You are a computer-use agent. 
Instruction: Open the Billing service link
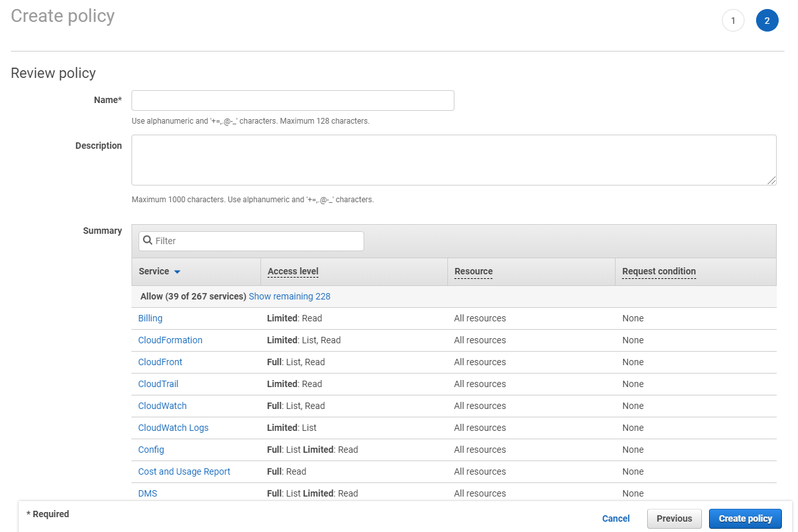point(150,318)
